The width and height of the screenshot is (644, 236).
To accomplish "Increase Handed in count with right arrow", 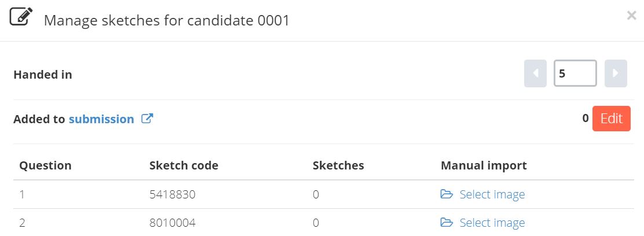I will tap(616, 73).
